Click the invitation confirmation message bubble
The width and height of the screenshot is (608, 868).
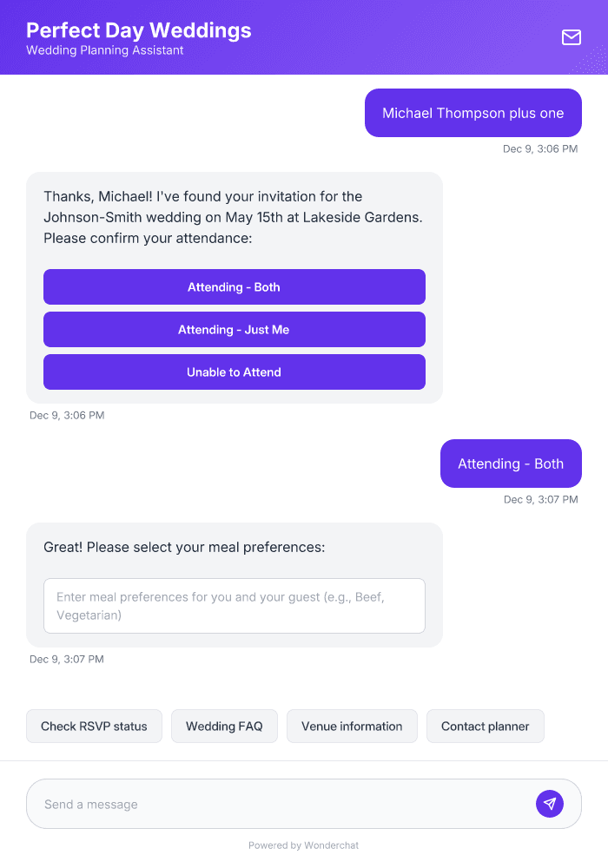[234, 217]
